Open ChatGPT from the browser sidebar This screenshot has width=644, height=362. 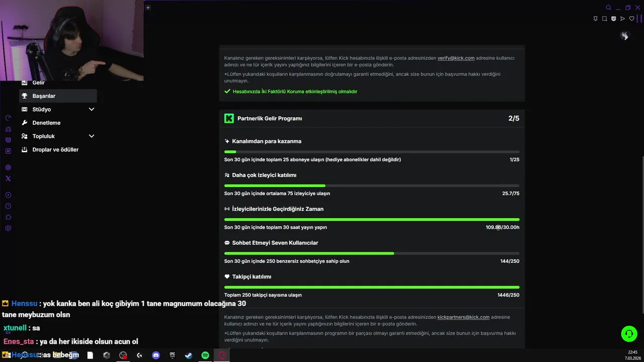[x=8, y=167]
